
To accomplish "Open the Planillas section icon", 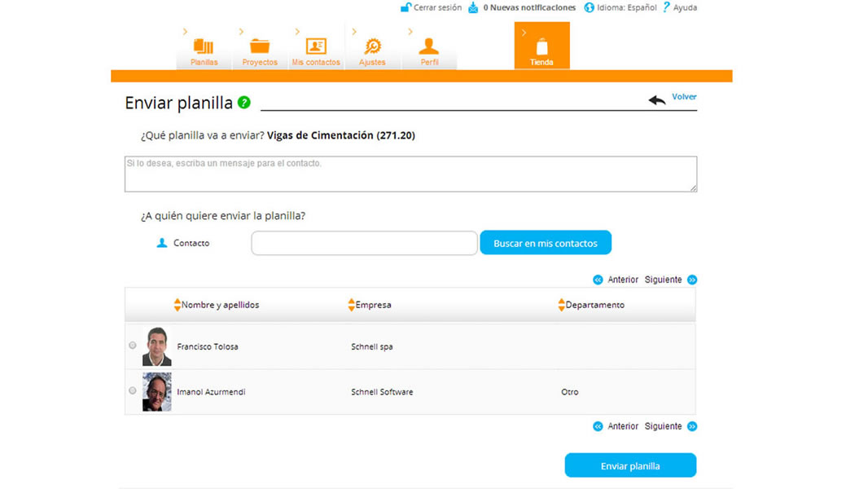I will [x=204, y=46].
